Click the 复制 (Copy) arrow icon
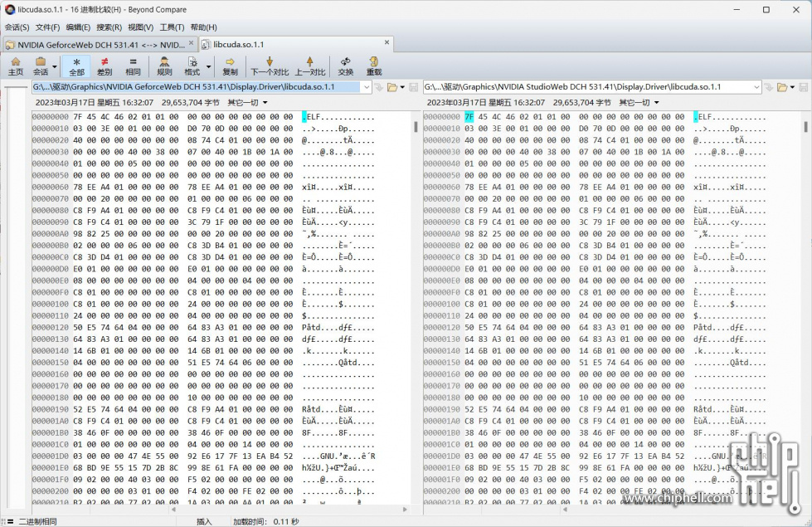Screen dimensions: 812x527 tap(230, 66)
